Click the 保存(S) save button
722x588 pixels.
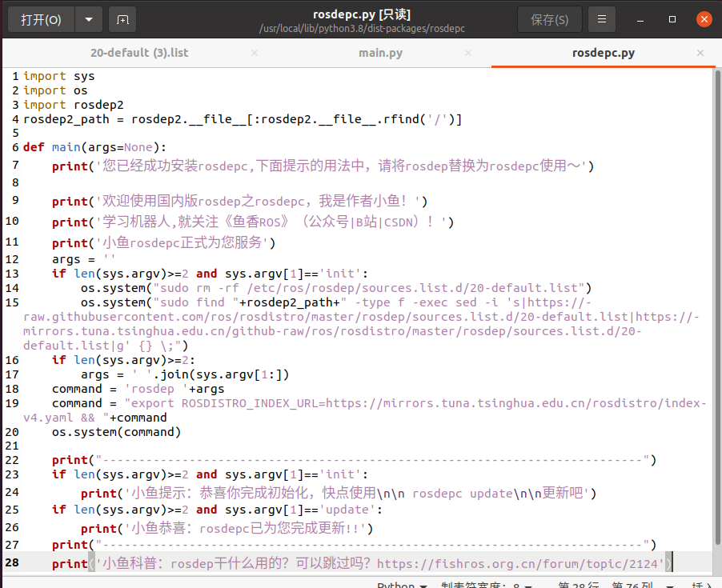[549, 19]
